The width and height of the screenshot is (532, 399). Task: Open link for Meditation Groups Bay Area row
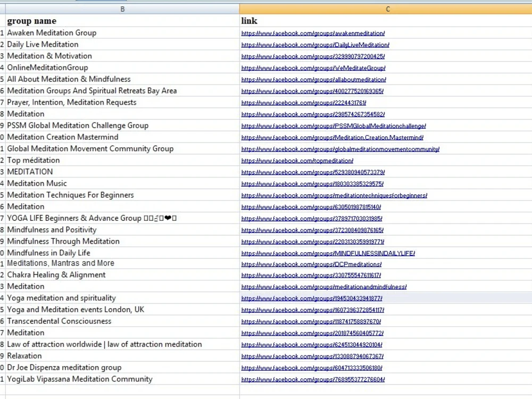(312, 92)
